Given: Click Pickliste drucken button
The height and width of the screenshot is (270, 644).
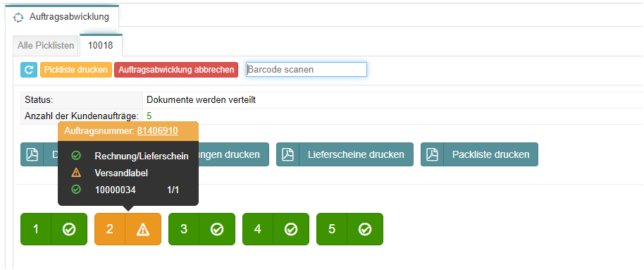Looking at the screenshot, I should [x=76, y=70].
